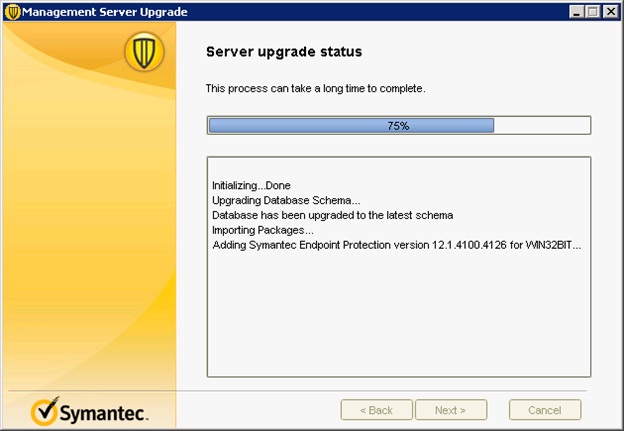Select the 'Database has been upgraded' log line
Image resolution: width=624 pixels, height=431 pixels.
332,215
